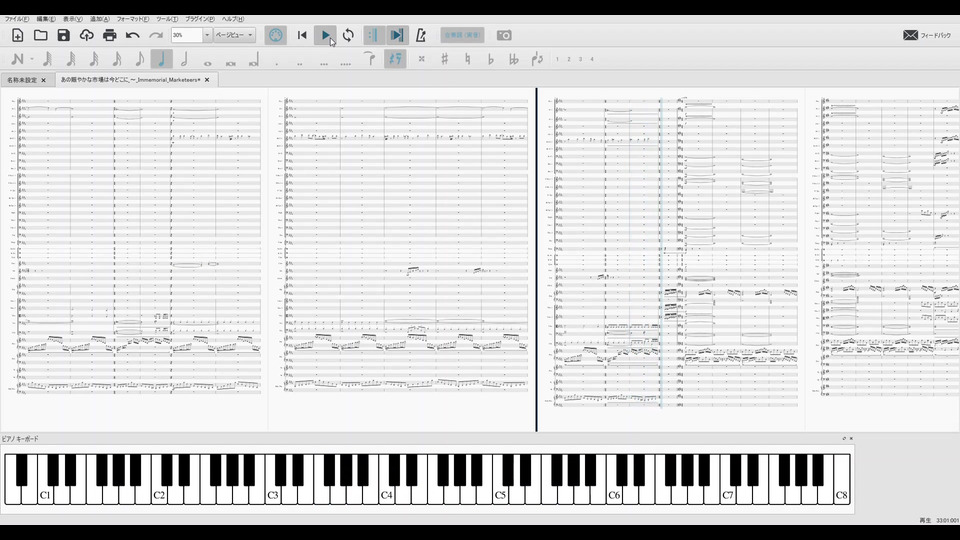Toggle playing of repeats

[x=372, y=36]
